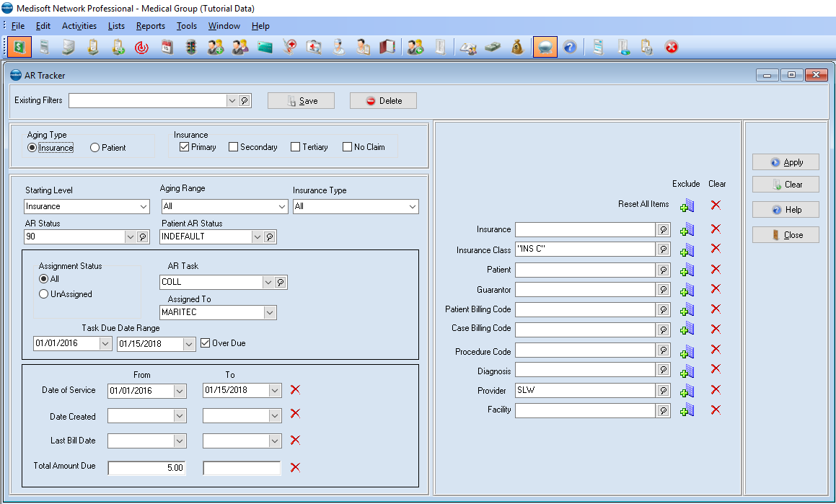Open the File menu
The width and height of the screenshot is (836, 504).
pyautogui.click(x=17, y=25)
